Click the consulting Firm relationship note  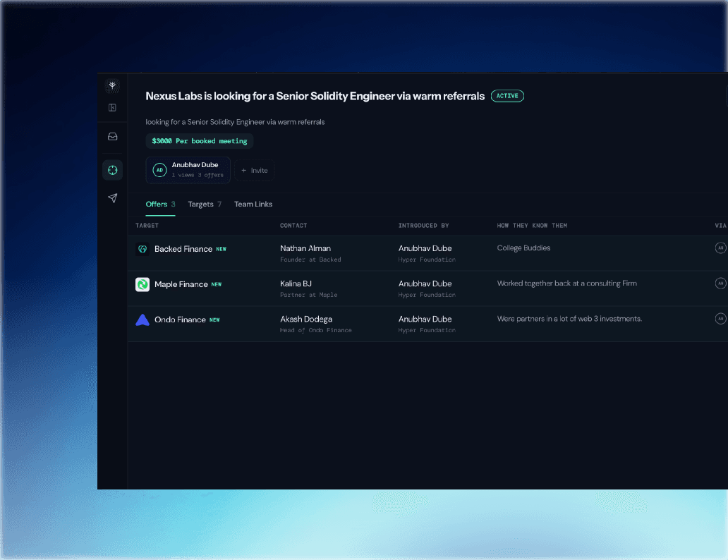567,284
